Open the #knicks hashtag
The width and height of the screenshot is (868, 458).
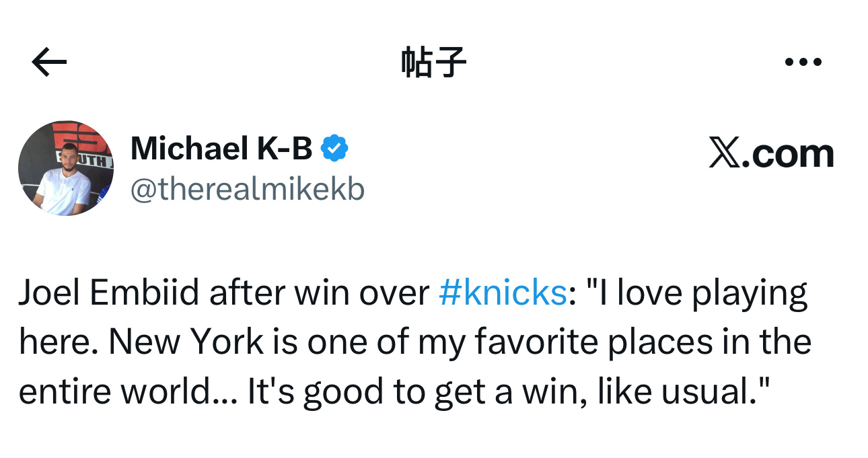pyautogui.click(x=502, y=293)
